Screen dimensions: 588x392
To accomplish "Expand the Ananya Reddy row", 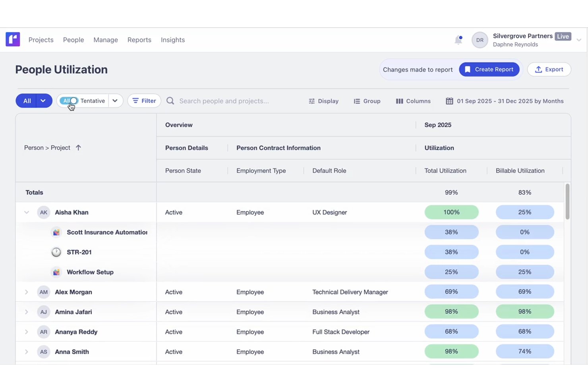I will click(x=27, y=332).
